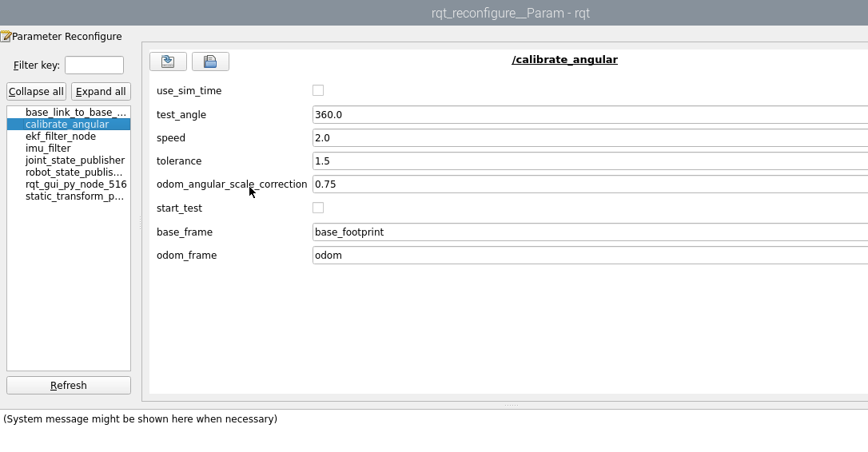Click the odom_angular_scale_correction label
This screenshot has height=452, width=868.
232,184
